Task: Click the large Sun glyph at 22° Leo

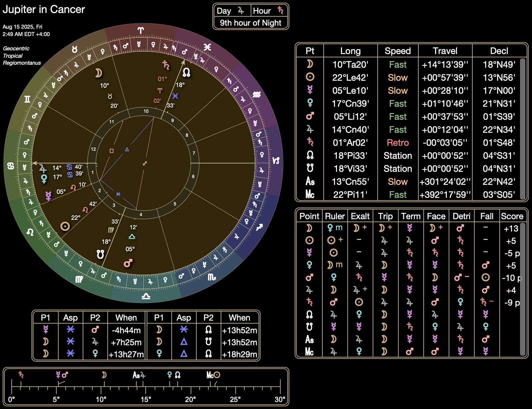Action: tap(65, 227)
